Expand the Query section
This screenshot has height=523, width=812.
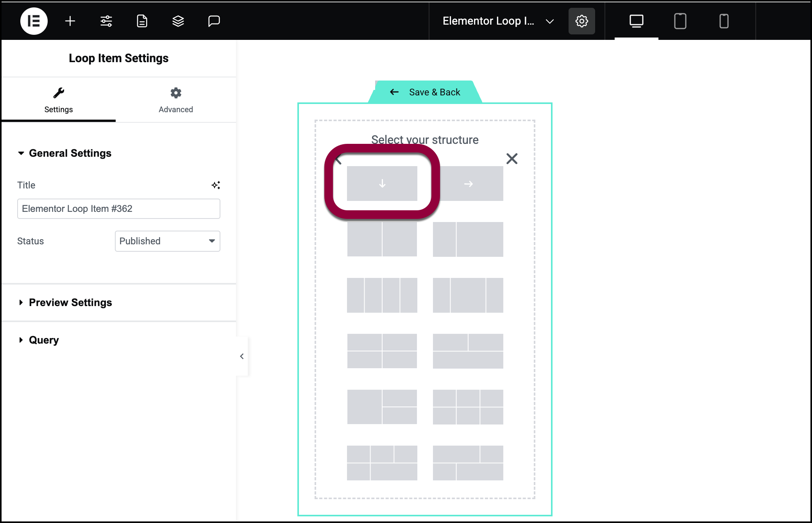pos(44,340)
